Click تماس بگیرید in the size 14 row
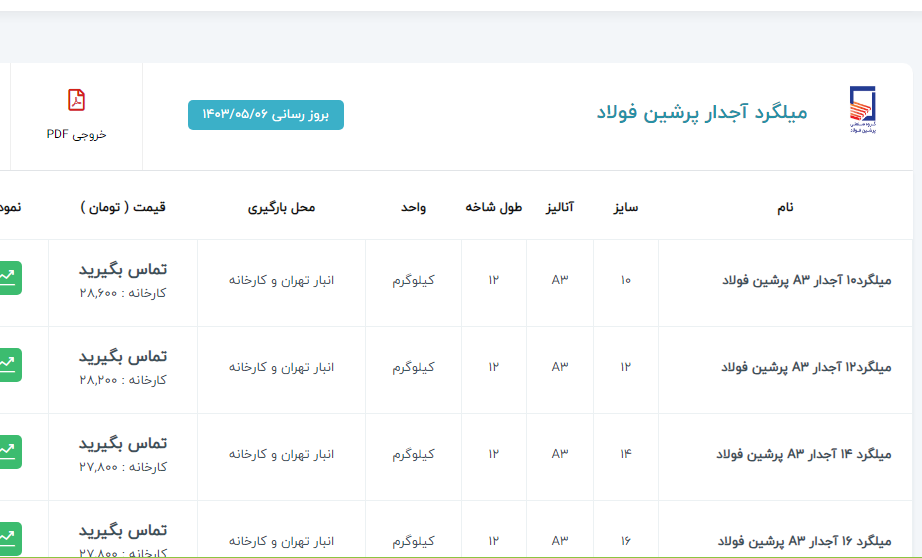922x558 pixels. 122,443
